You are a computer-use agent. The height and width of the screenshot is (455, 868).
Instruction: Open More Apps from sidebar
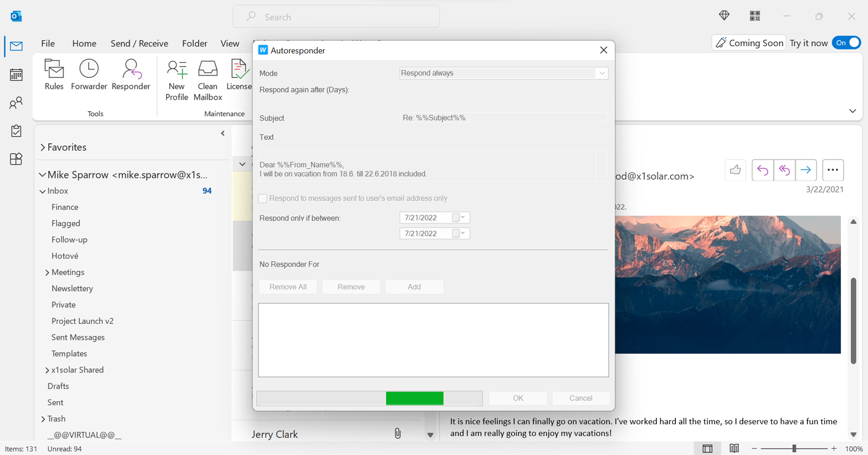[16, 159]
